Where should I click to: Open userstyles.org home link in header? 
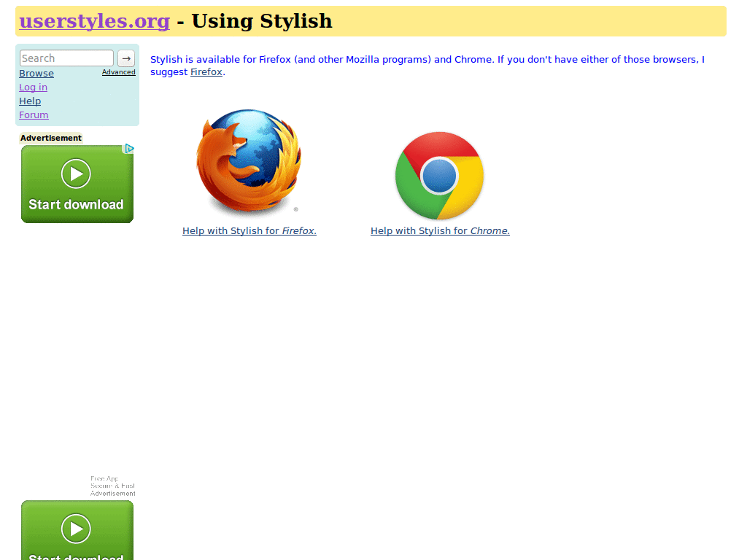[x=94, y=21]
